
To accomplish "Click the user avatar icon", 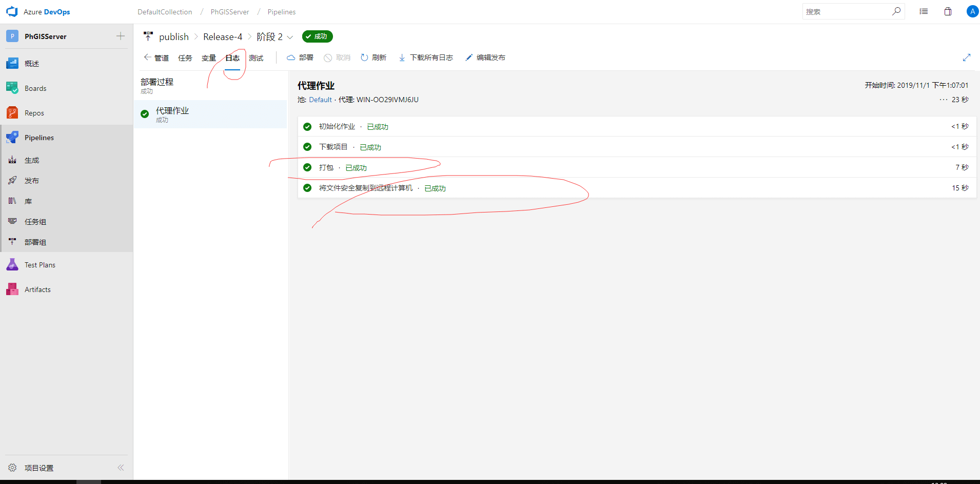I will 972,11.
